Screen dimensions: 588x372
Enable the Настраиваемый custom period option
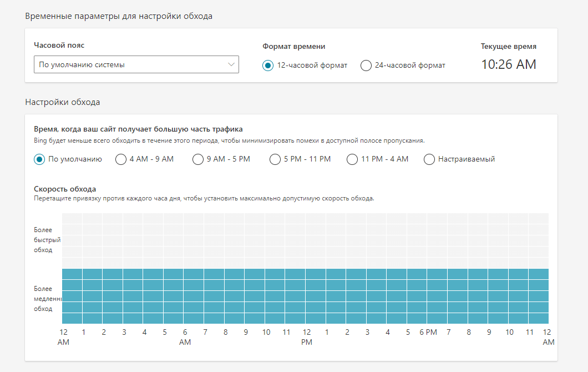[429, 159]
